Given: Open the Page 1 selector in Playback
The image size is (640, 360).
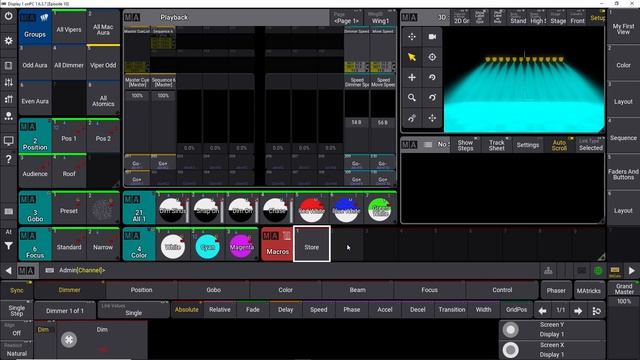Looking at the screenshot, I should point(346,18).
